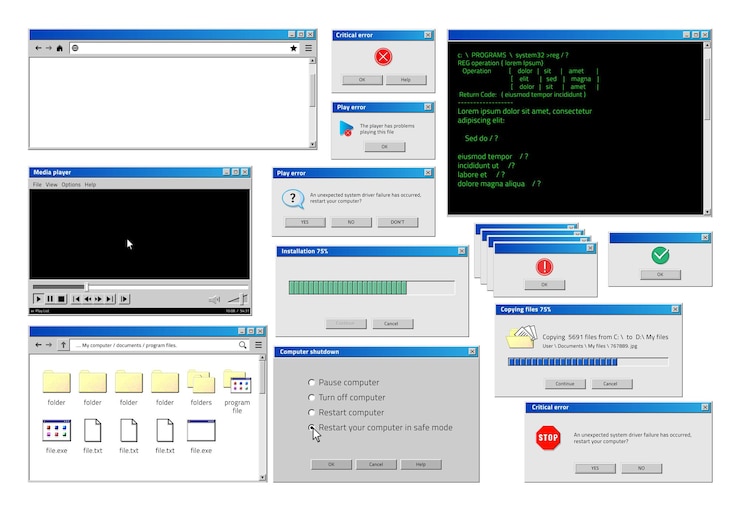Image resolution: width=740 pixels, height=511 pixels.
Task: Click OK under the red exclamation icon
Action: coord(545,285)
